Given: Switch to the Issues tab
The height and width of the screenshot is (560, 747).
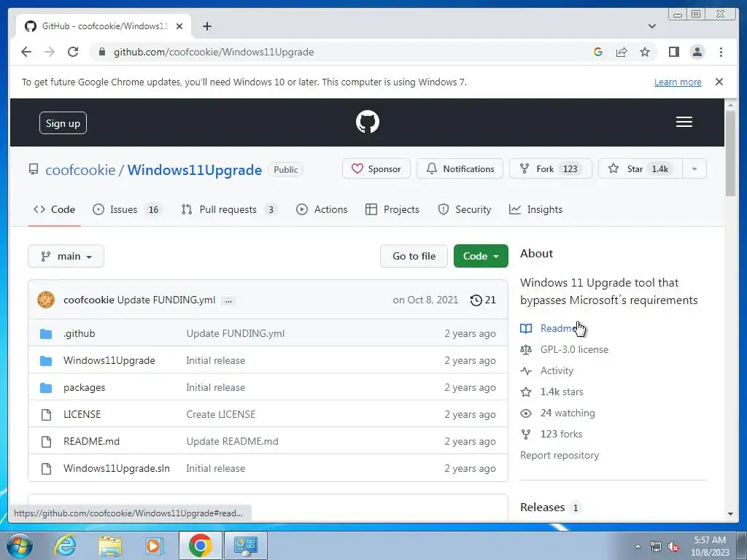Looking at the screenshot, I should pyautogui.click(x=127, y=209).
